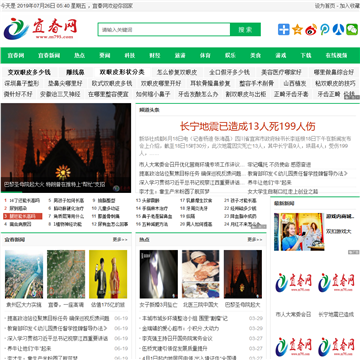Share via the green WeChat icon
360x360 pixels.
[352, 29]
